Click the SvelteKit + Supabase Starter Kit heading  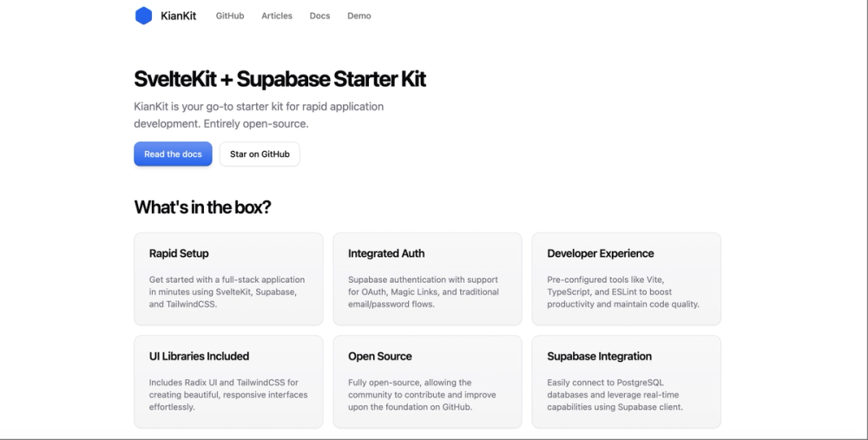(279, 79)
